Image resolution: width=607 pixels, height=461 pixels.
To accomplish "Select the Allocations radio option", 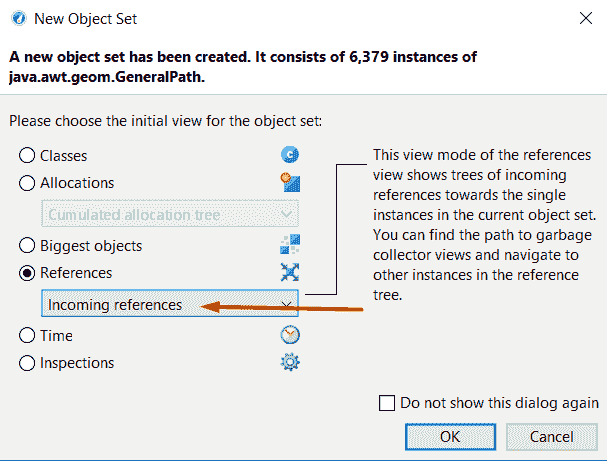I will click(27, 183).
